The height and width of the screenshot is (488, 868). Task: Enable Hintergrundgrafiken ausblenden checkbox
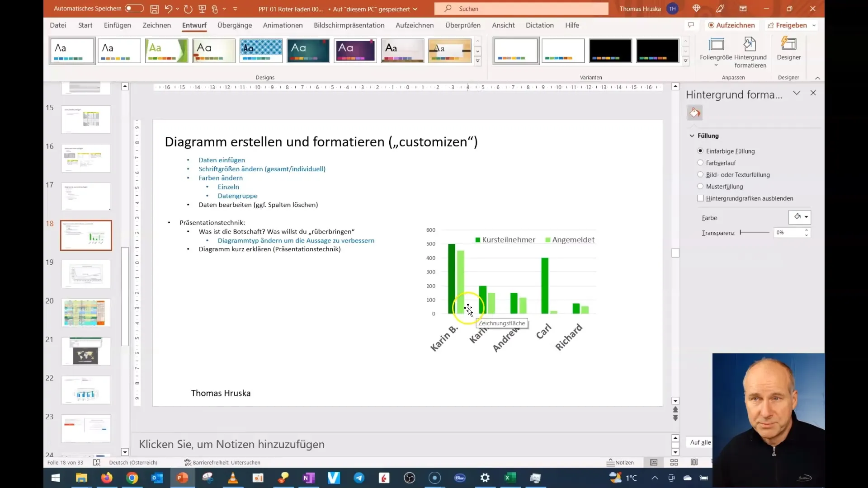click(701, 198)
